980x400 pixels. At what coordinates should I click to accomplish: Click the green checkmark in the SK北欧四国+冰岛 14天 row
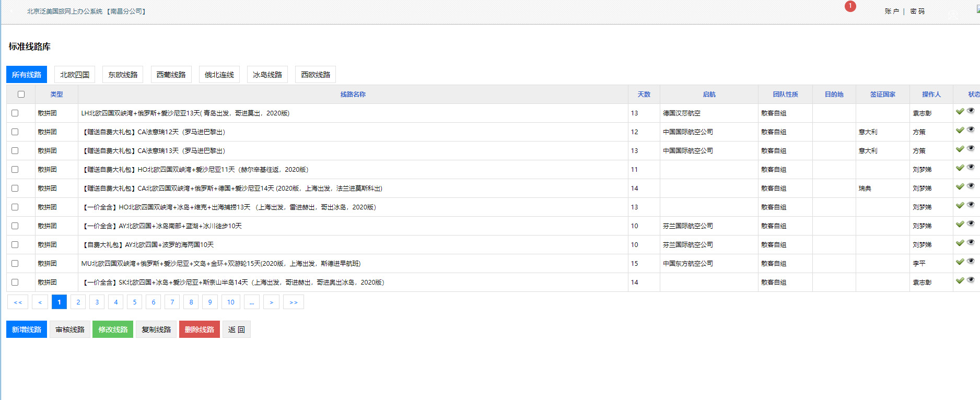[960, 280]
